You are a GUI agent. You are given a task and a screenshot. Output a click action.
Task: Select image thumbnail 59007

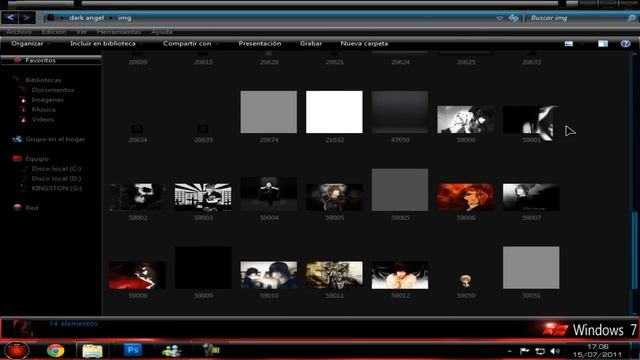pyautogui.click(x=531, y=197)
